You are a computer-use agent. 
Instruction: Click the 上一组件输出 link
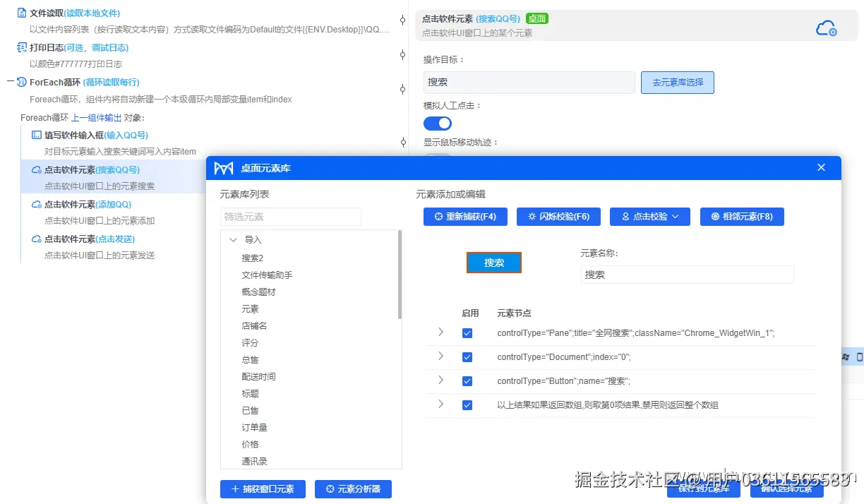97,118
